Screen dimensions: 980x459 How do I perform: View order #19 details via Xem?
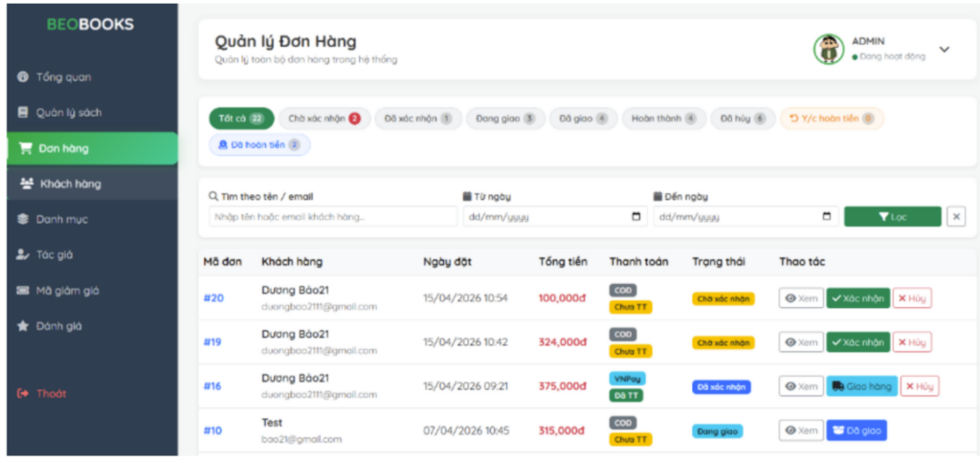click(x=801, y=342)
